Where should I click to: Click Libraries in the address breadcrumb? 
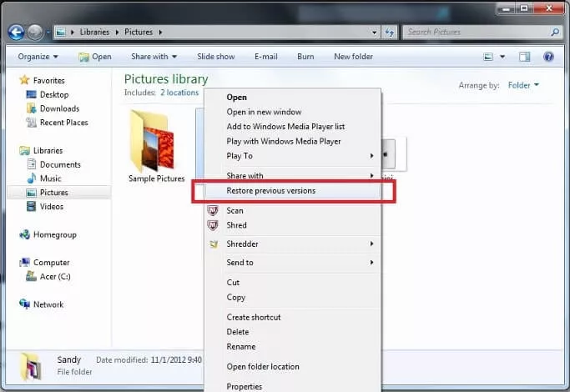(x=94, y=33)
